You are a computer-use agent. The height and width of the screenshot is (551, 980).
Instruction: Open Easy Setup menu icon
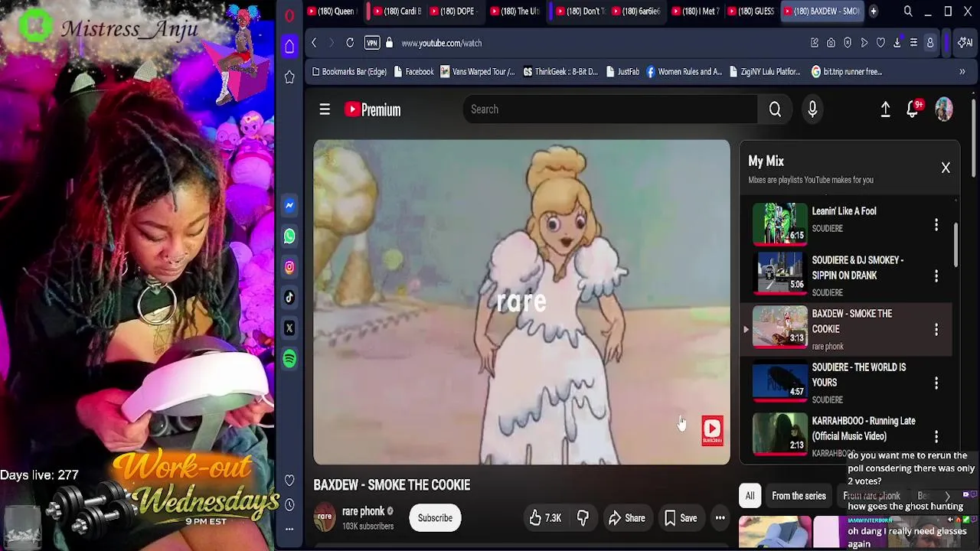(x=913, y=43)
